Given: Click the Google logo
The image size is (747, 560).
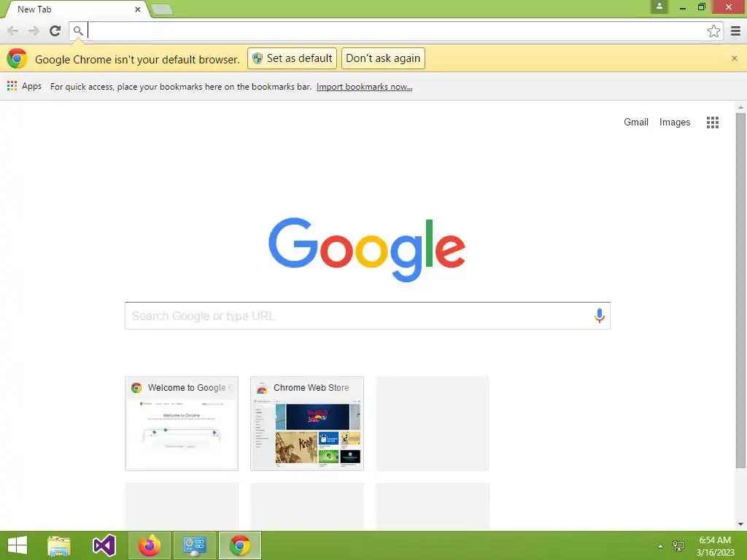Looking at the screenshot, I should coord(367,249).
